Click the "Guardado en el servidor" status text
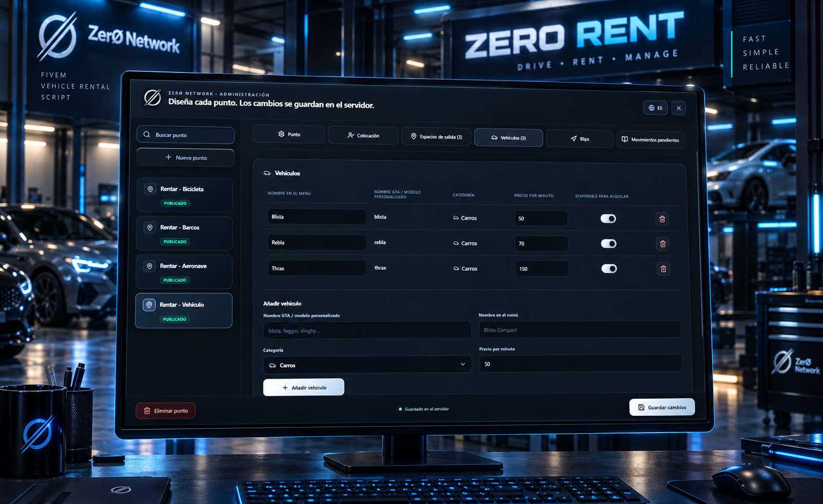 [x=427, y=409]
